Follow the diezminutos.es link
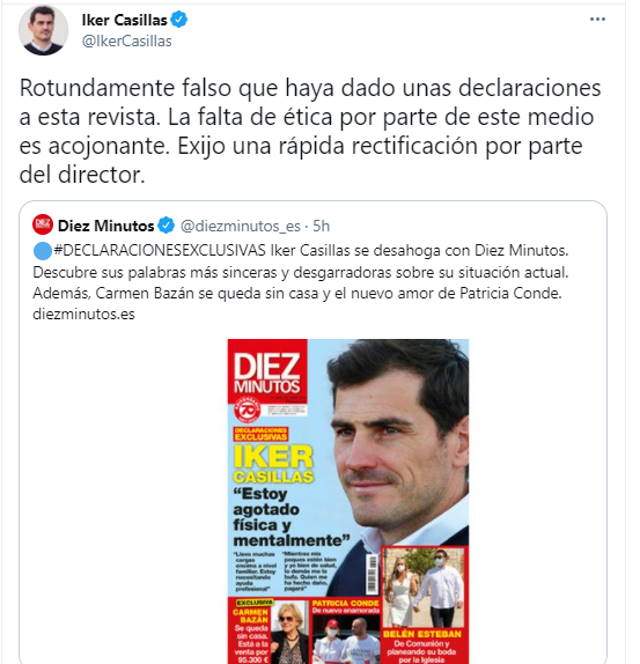The image size is (640, 664). click(84, 314)
